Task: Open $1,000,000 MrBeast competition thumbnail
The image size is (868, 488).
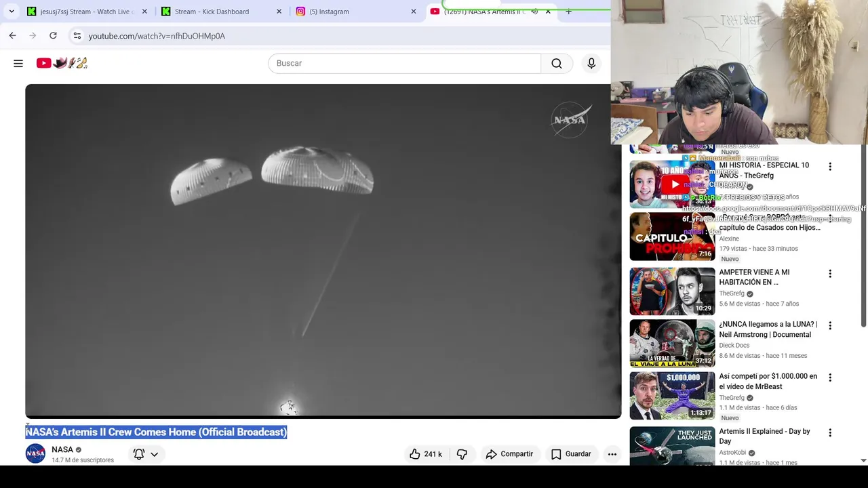Action: pyautogui.click(x=672, y=396)
